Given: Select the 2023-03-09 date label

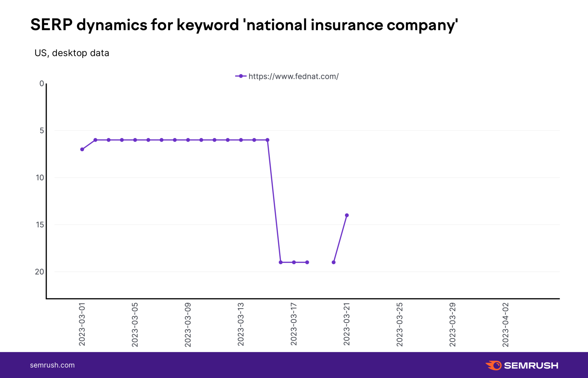Looking at the screenshot, I should click(188, 324).
